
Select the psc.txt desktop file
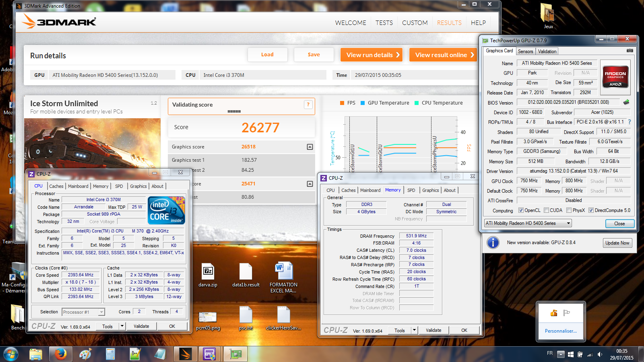(x=246, y=318)
